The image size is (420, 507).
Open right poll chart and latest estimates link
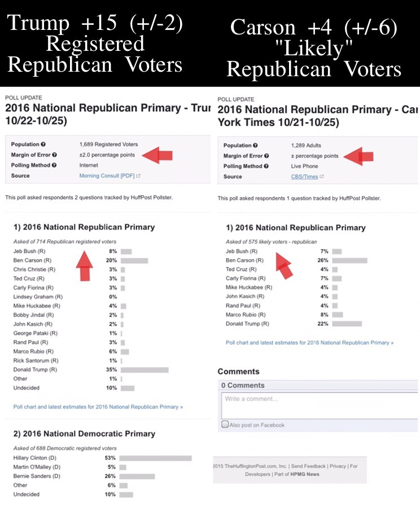pyautogui.click(x=309, y=343)
